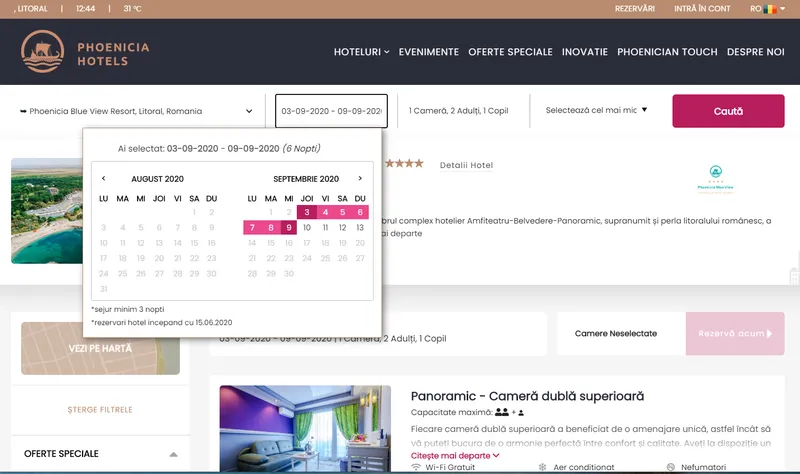This screenshot has height=474, width=800.
Task: Open the hotel selection dropdown
Action: point(136,111)
